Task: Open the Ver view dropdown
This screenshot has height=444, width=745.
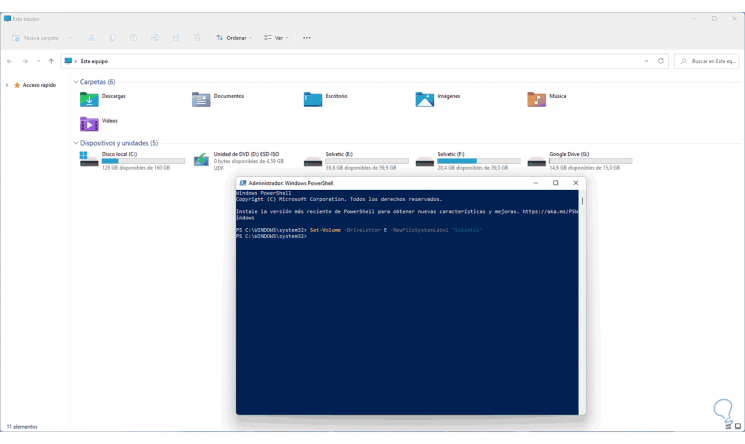Action: coord(276,38)
